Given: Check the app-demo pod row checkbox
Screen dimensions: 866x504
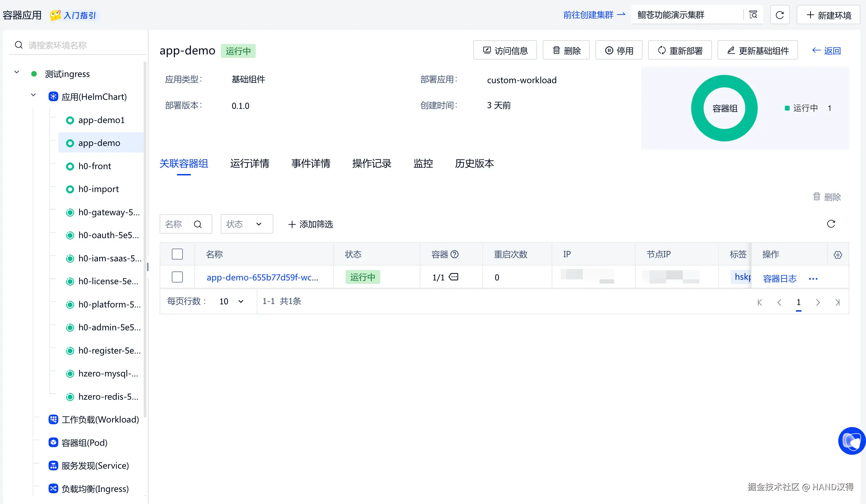Looking at the screenshot, I should pos(177,277).
